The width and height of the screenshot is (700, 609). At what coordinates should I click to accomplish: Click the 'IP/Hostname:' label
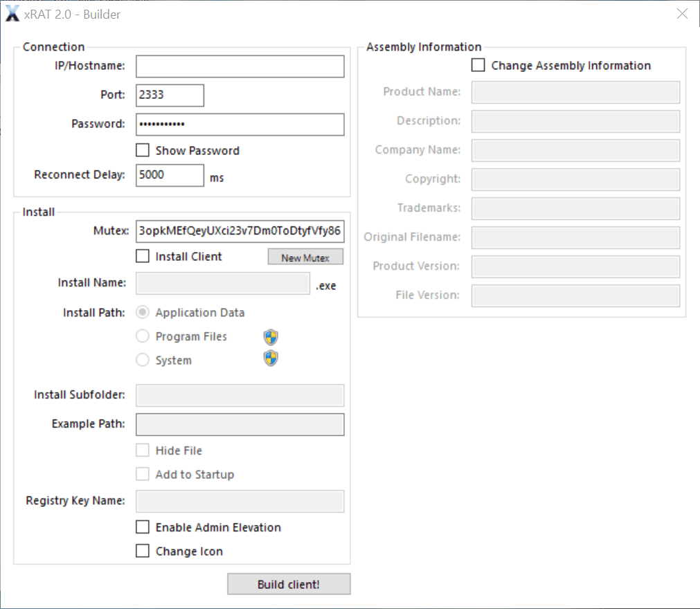click(90, 66)
